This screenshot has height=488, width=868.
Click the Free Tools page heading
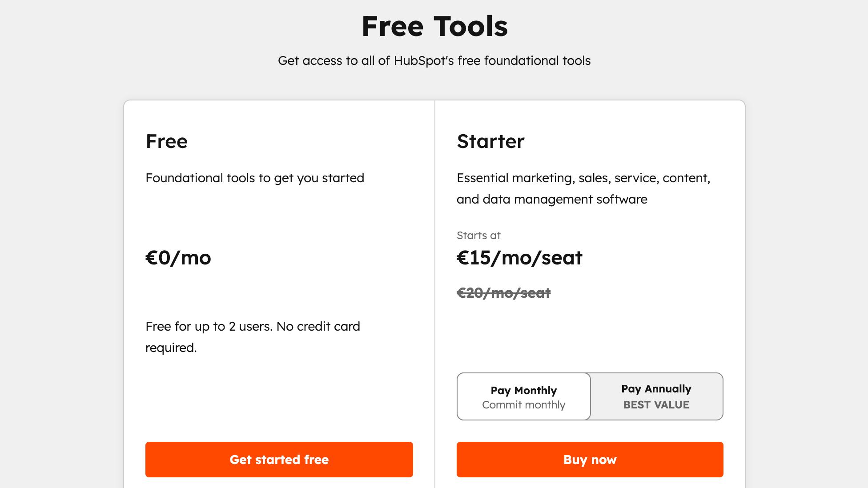tap(434, 26)
